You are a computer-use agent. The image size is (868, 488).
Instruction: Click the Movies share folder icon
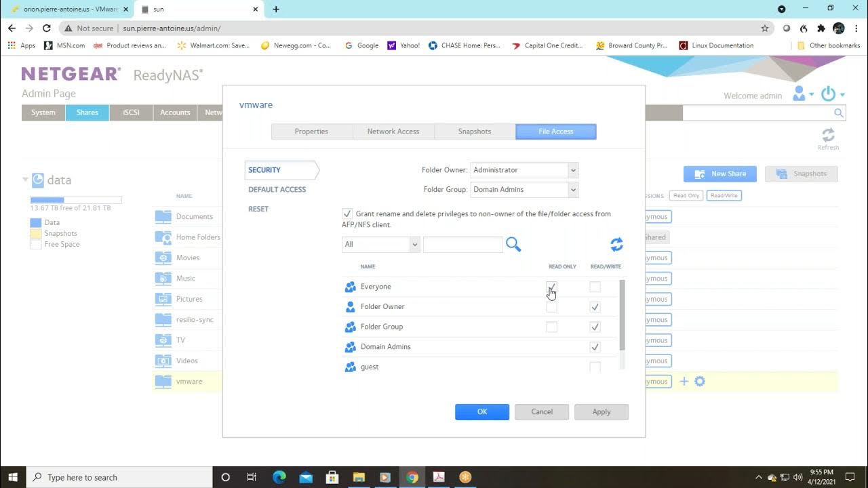click(163, 258)
